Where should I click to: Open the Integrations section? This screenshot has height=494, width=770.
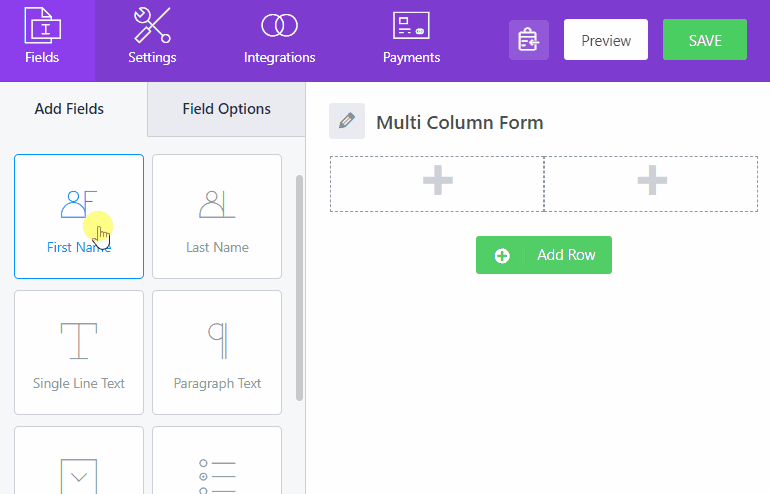coord(279,41)
